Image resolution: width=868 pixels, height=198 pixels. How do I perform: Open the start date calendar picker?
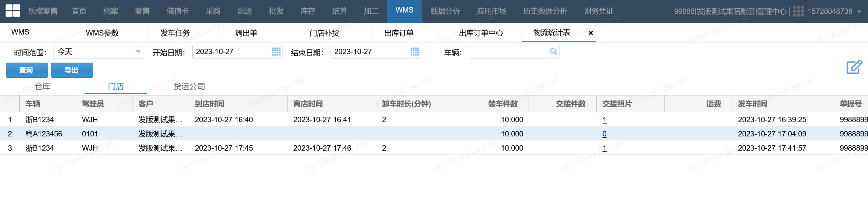[276, 52]
